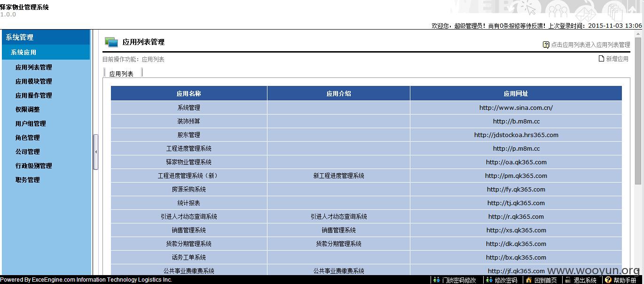The image size is (644, 284).
Task: Expand the 系统应用 sidebar group
Action: [x=45, y=53]
